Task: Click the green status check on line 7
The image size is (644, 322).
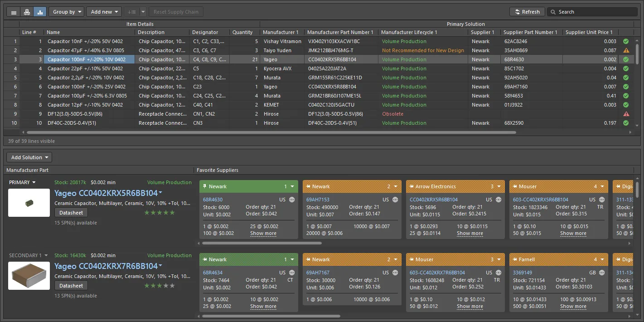Action: (626, 96)
